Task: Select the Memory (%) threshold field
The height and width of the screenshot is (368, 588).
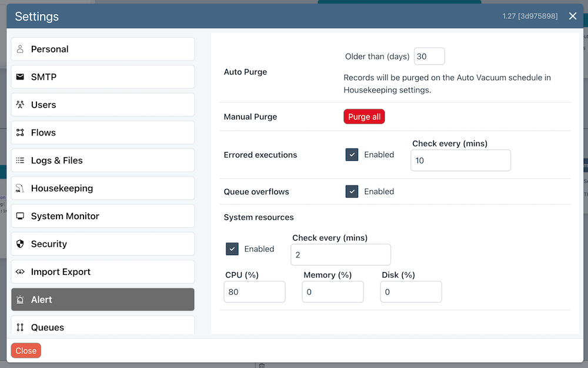Action: coord(333,291)
